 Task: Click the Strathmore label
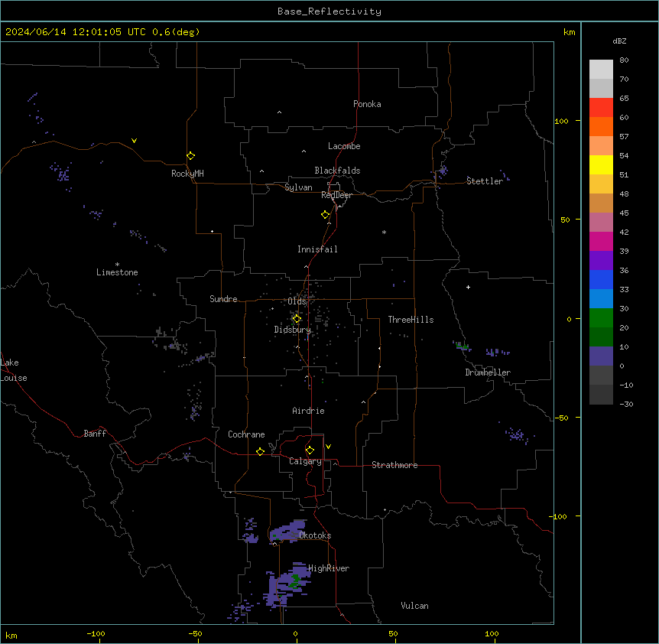point(394,465)
